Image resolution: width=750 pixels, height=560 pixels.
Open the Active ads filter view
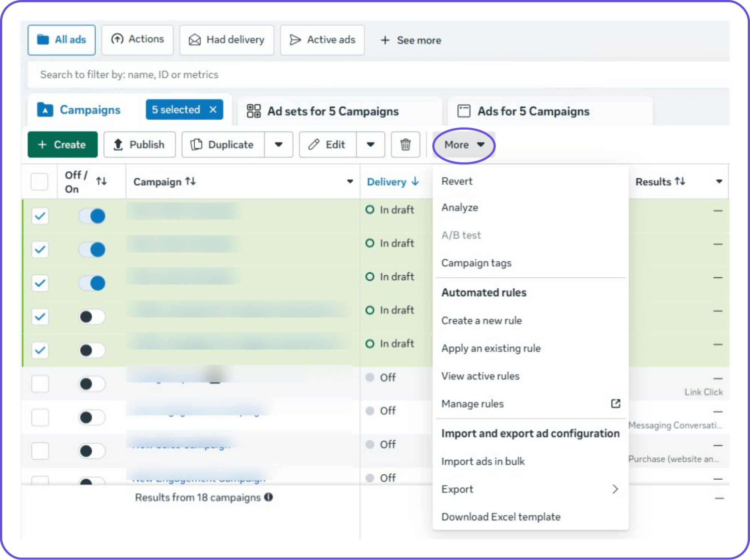pos(322,40)
